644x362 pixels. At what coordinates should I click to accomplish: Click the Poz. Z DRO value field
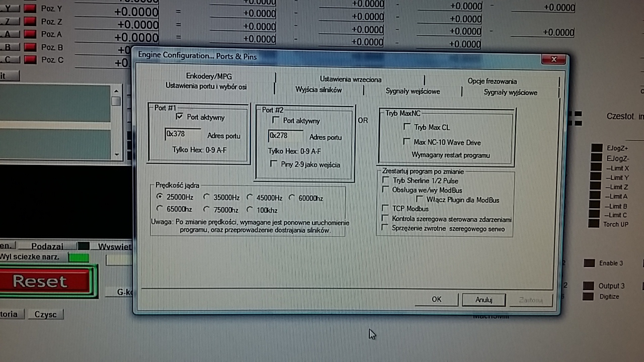point(117,24)
